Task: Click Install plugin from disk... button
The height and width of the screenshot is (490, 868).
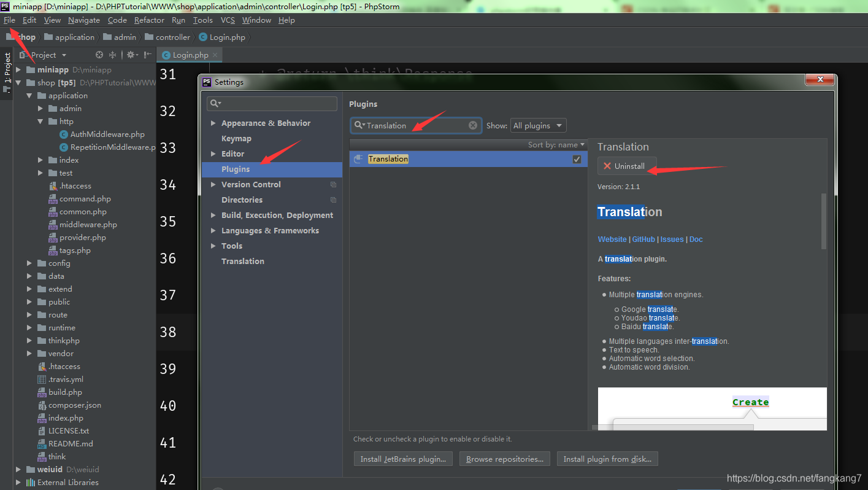Action: (x=607, y=459)
